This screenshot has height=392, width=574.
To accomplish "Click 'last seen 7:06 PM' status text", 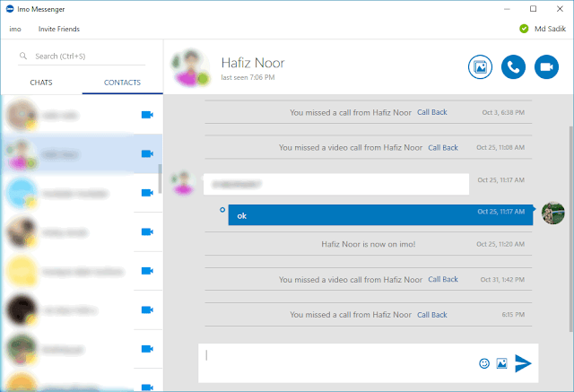I will tap(248, 77).
